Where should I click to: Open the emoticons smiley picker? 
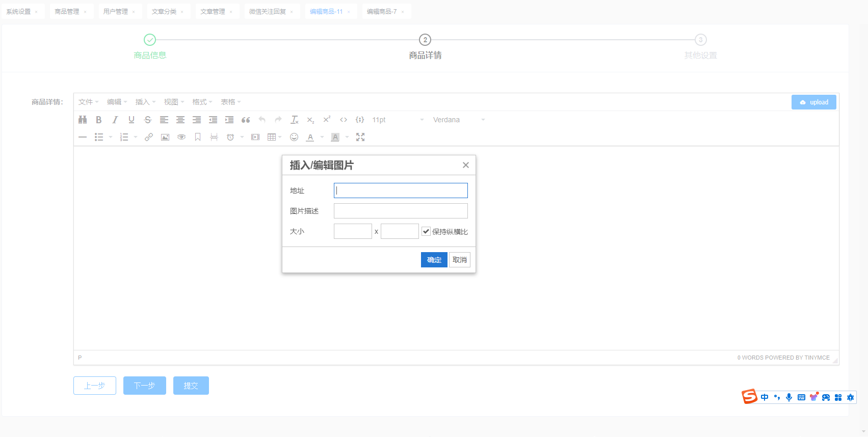coord(294,137)
